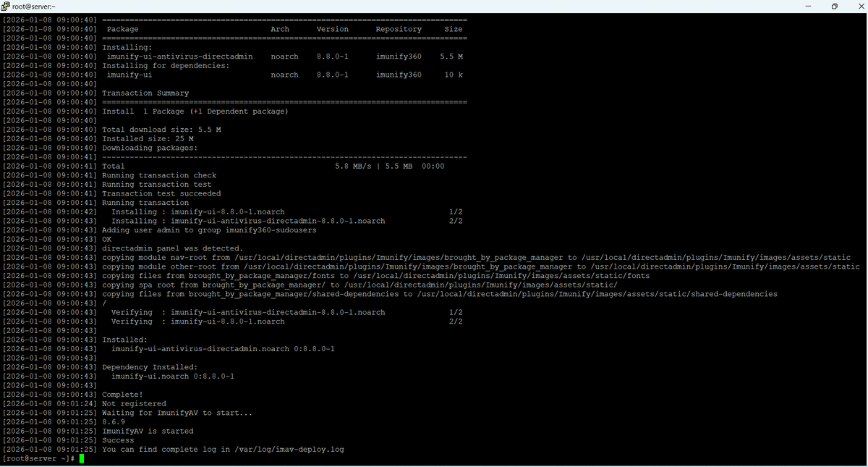
Task: Click the "Success" output line
Action: click(x=118, y=440)
